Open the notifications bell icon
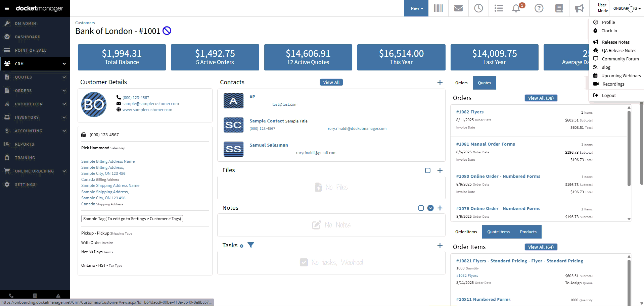This screenshot has width=644, height=306. click(516, 8)
